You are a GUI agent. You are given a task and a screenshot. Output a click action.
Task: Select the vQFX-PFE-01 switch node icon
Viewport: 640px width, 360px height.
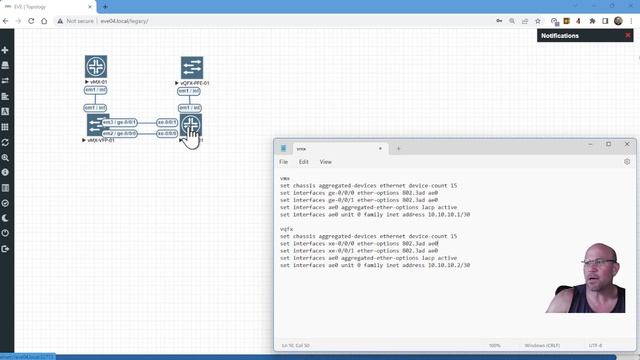[192, 68]
